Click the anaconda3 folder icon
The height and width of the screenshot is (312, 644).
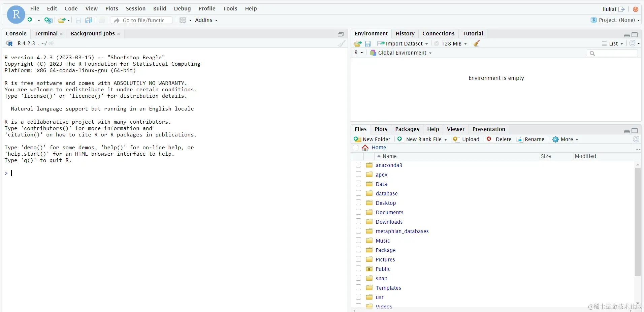click(369, 165)
